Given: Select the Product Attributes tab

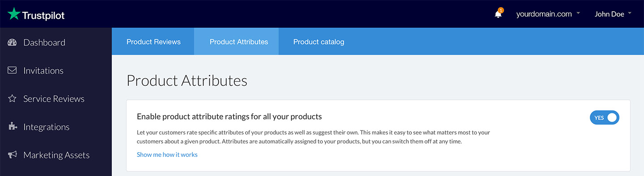Looking at the screenshot, I should click(239, 42).
